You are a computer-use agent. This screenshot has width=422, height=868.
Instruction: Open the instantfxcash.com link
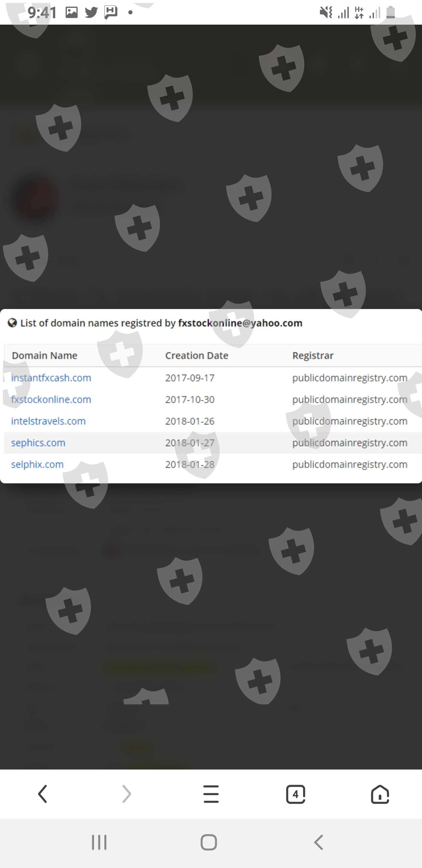tap(51, 378)
